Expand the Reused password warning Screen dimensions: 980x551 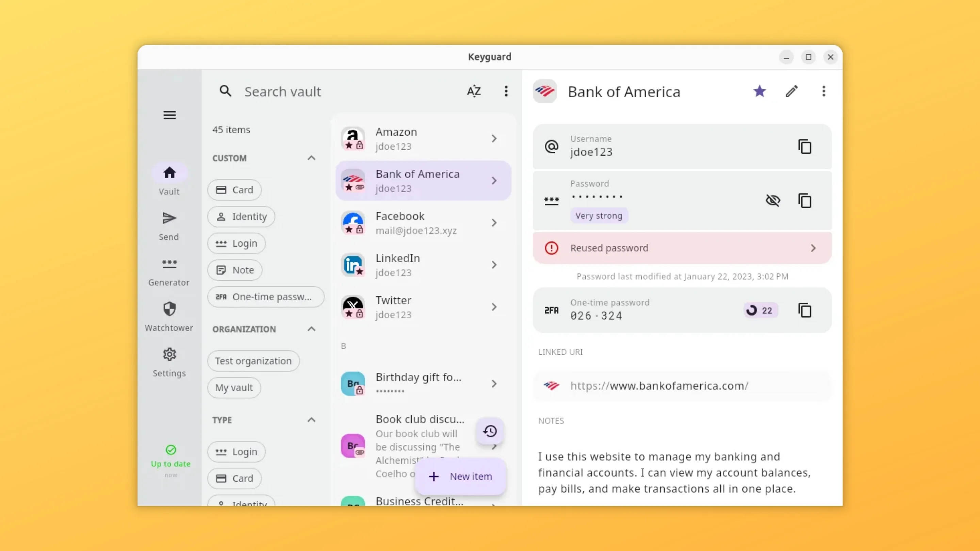[682, 248]
